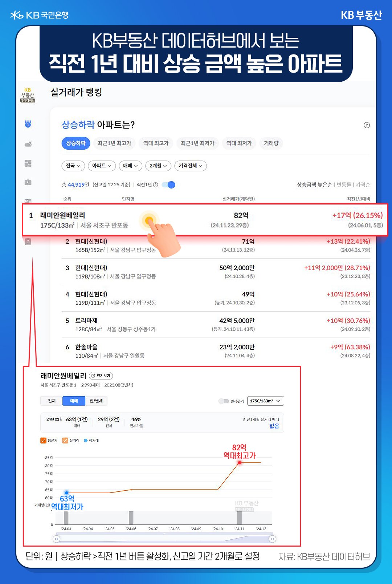Open the 175C/133m² area dropdown
The width and height of the screenshot is (392, 584).
tap(265, 401)
